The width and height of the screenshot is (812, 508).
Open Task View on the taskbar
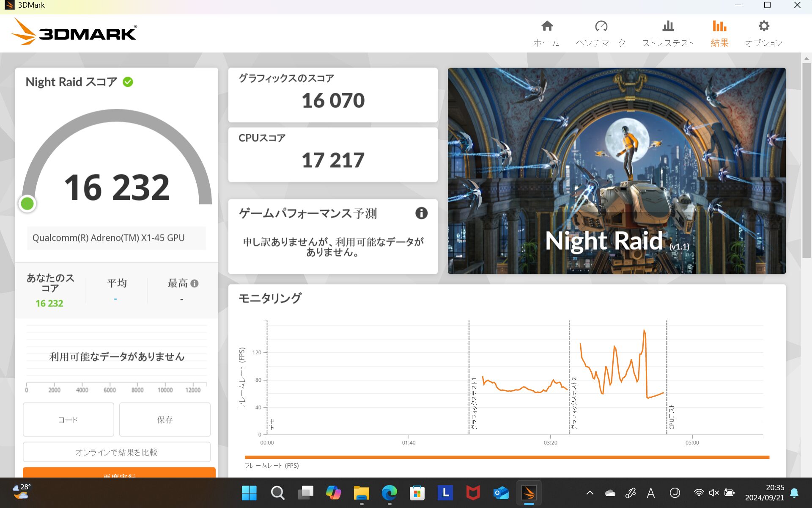pyautogui.click(x=305, y=493)
